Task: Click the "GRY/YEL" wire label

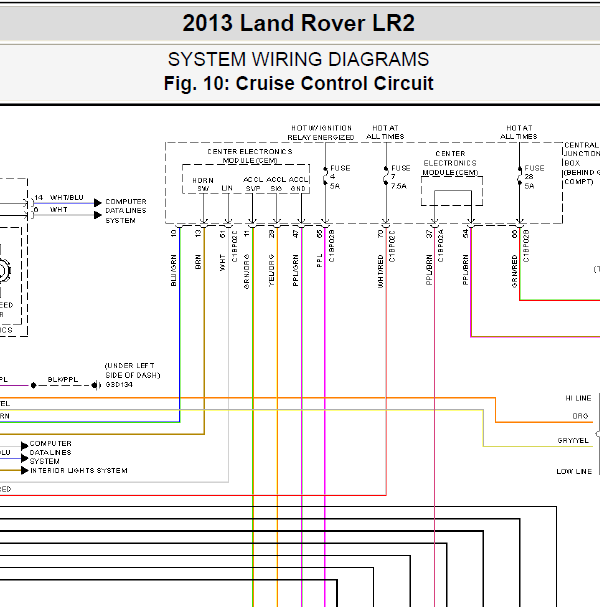Action: pyautogui.click(x=573, y=441)
